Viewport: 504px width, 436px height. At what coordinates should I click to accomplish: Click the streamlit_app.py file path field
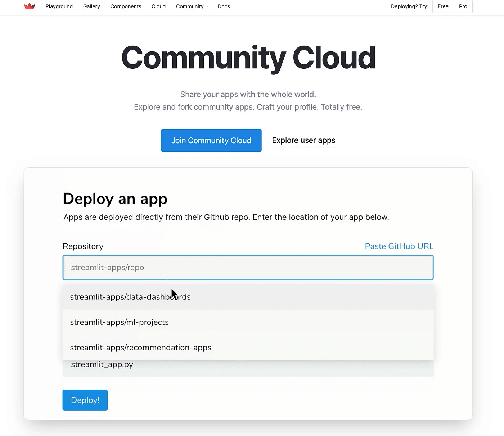(x=248, y=368)
